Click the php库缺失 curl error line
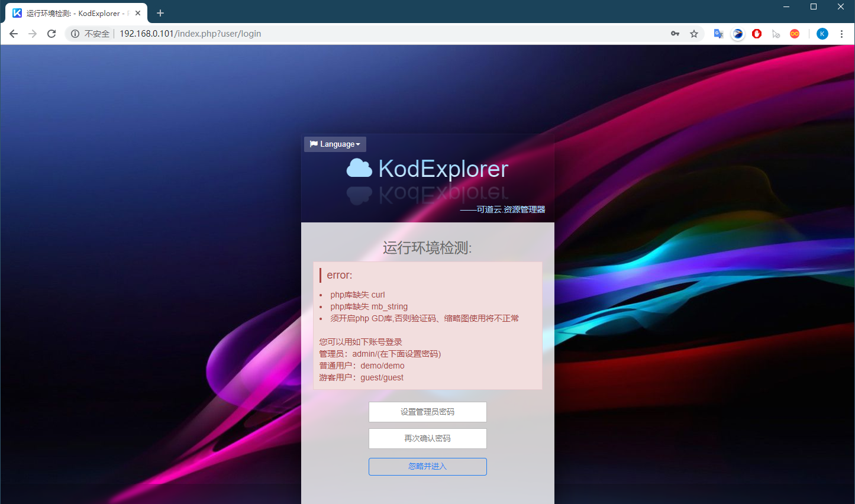This screenshot has height=504, width=855. click(x=357, y=295)
